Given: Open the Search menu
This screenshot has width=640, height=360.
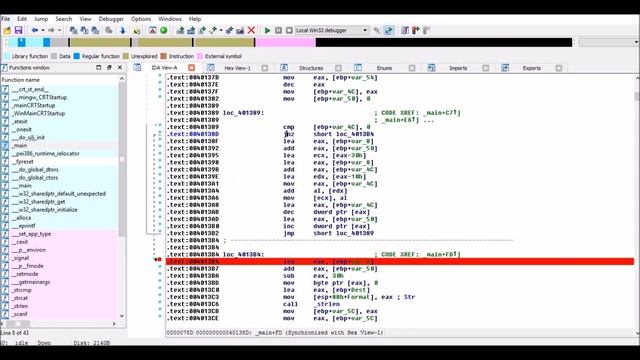Looking at the screenshot, I should pyautogui.click(x=64, y=19).
